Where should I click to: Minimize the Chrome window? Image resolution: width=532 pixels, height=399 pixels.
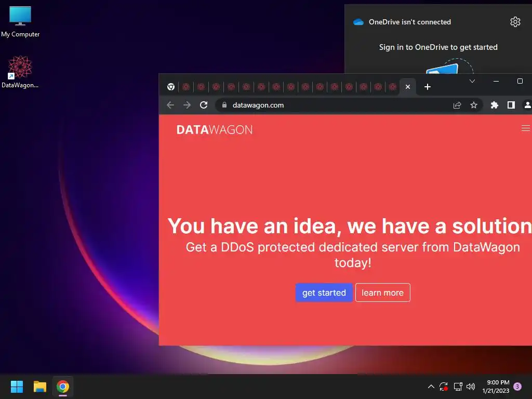(x=496, y=81)
